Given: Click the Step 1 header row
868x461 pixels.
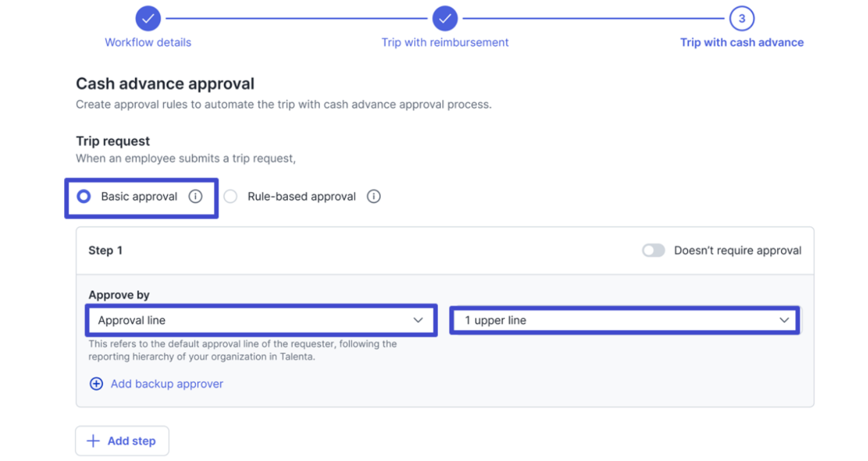Looking at the screenshot, I should tap(445, 251).
